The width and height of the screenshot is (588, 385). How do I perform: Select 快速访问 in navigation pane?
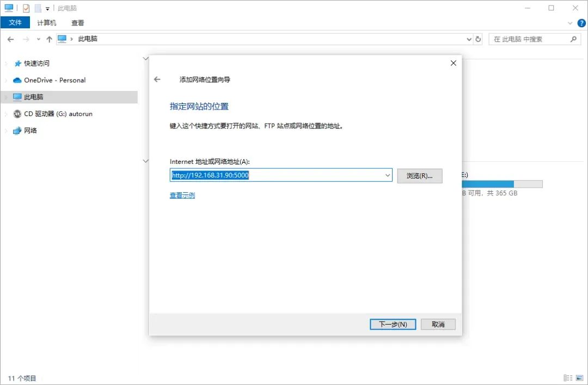pyautogui.click(x=37, y=63)
